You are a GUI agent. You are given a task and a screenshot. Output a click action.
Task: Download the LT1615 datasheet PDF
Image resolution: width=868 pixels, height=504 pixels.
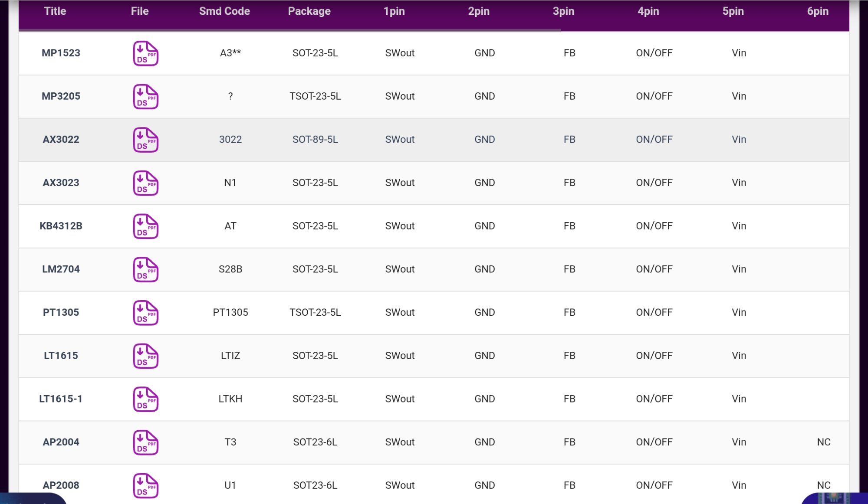145,356
